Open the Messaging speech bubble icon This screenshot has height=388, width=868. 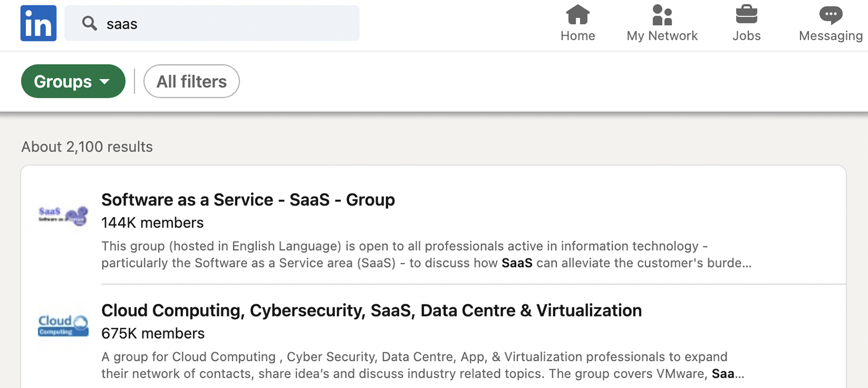tap(831, 15)
